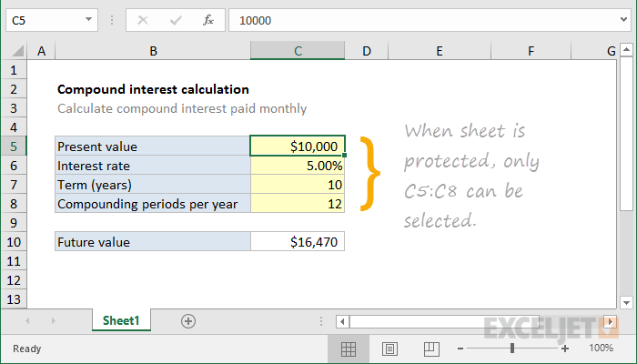This screenshot has width=637, height=364.
Task: Select the $10,000 cell
Action: point(298,147)
